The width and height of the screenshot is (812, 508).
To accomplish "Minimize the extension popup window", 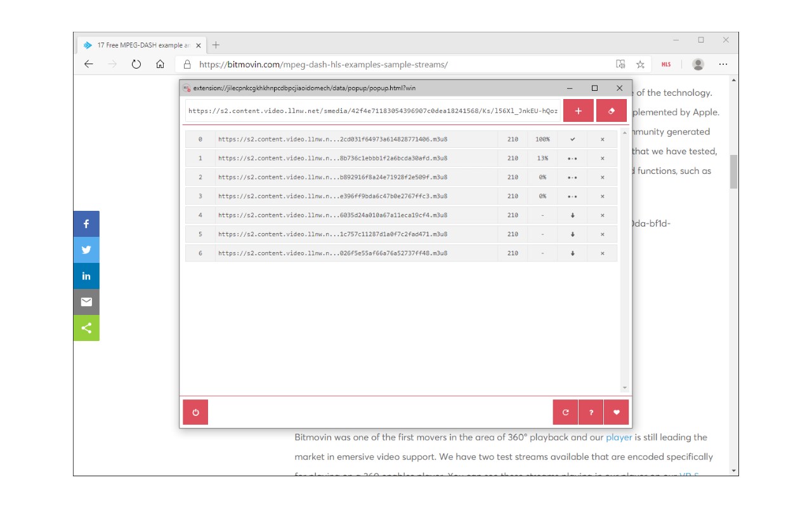I will click(x=570, y=88).
